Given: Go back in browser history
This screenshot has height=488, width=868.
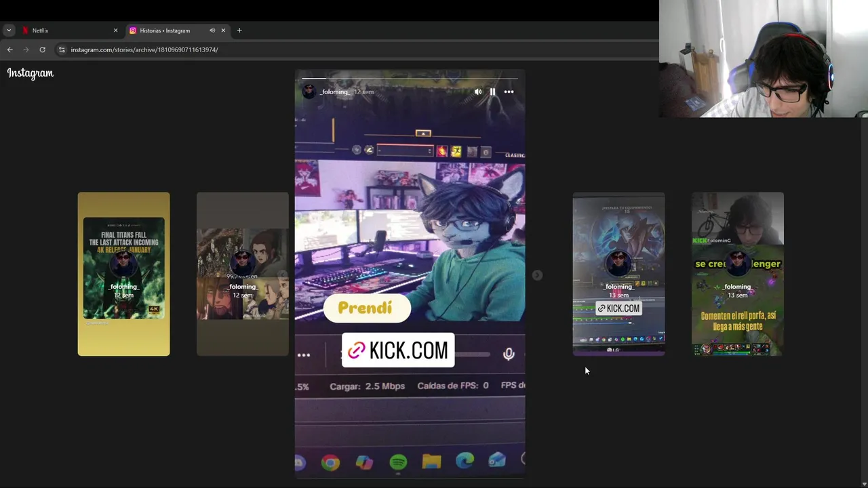Looking at the screenshot, I should point(9,49).
